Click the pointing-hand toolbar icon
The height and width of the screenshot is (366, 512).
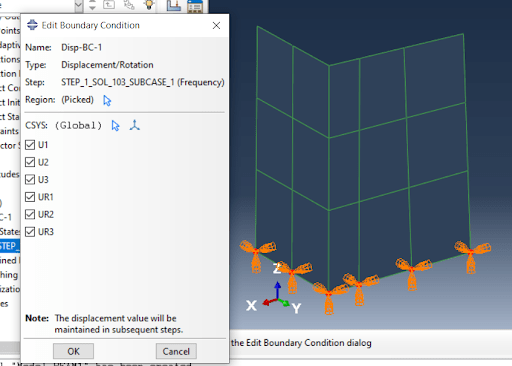point(129,5)
